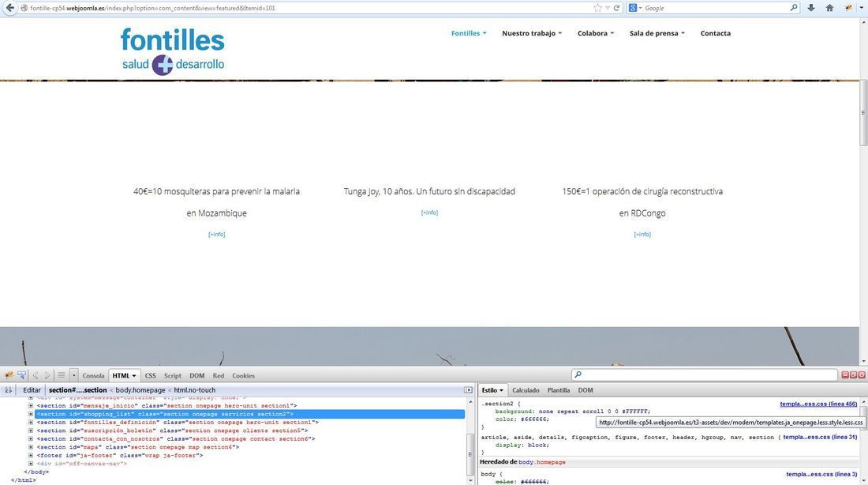868x485 pixels.
Task: Click the Fontilles logo
Action: (173, 51)
